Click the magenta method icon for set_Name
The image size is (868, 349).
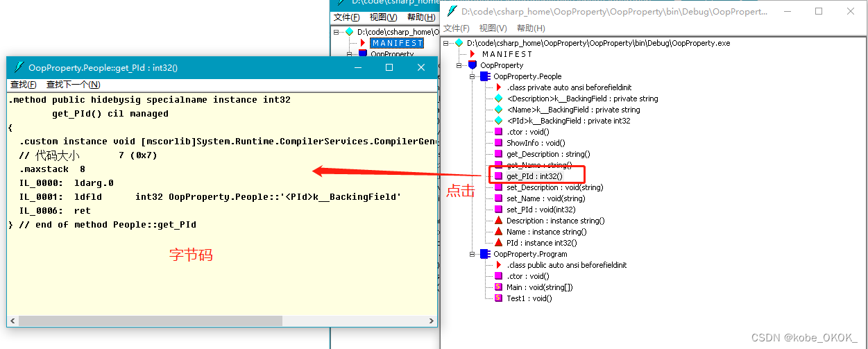coord(498,198)
